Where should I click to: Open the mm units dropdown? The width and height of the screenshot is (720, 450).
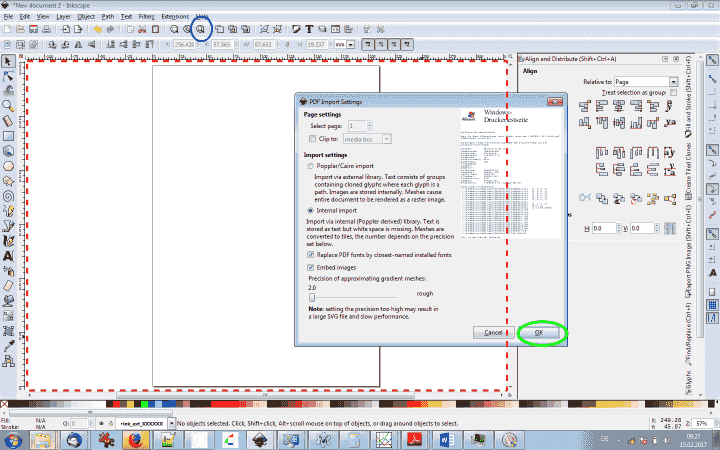pyautogui.click(x=345, y=45)
